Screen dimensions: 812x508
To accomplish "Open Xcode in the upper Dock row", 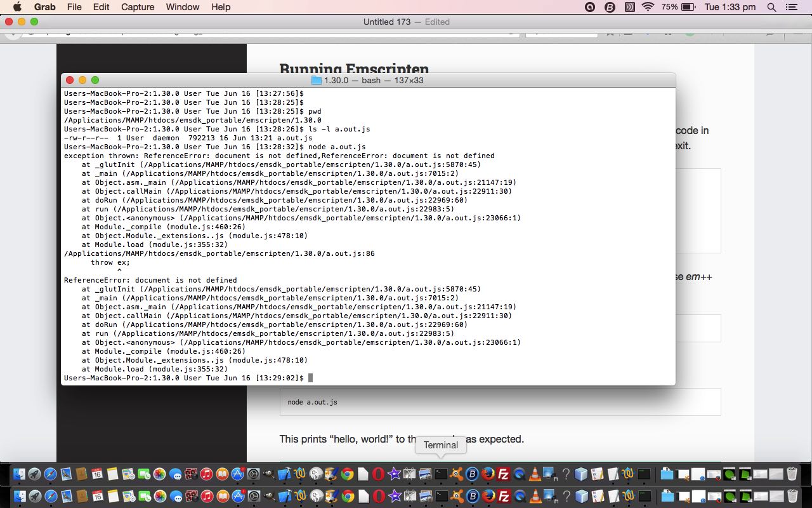I will click(284, 474).
